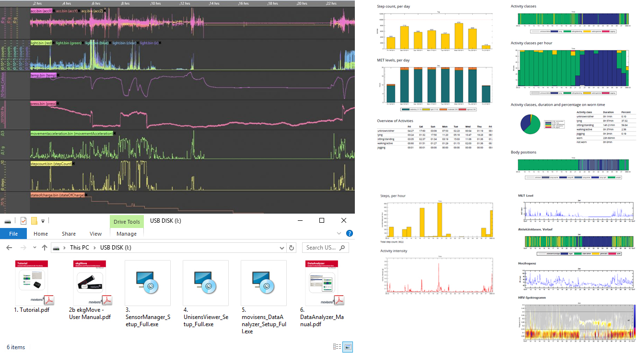Viewport: 644px width, 353px height.
Task: Expand the address bar history dropdown
Action: pos(282,248)
